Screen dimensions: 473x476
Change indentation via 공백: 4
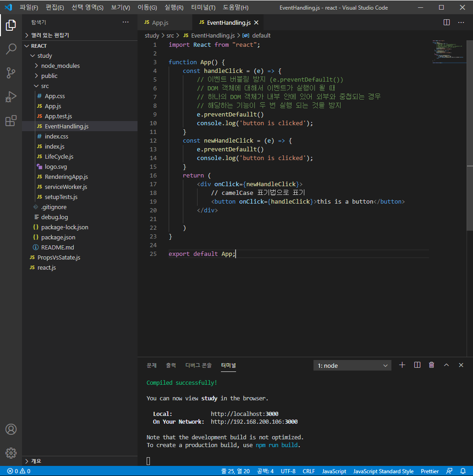[265, 471]
